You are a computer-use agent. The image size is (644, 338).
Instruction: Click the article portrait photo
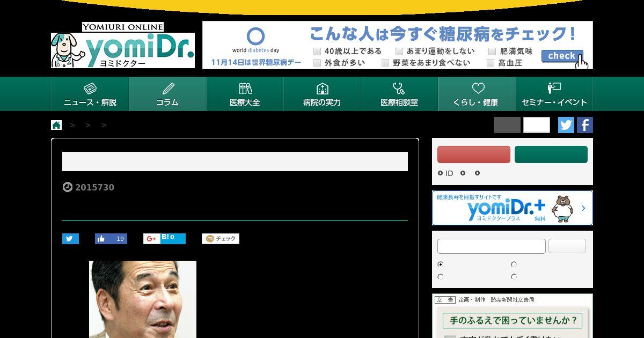point(143,299)
